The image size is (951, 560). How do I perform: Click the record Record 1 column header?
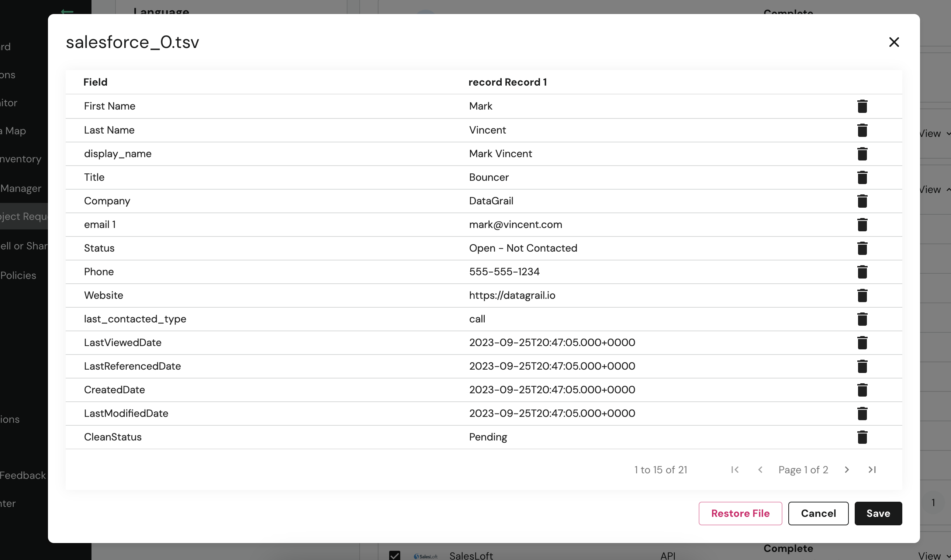(x=508, y=82)
